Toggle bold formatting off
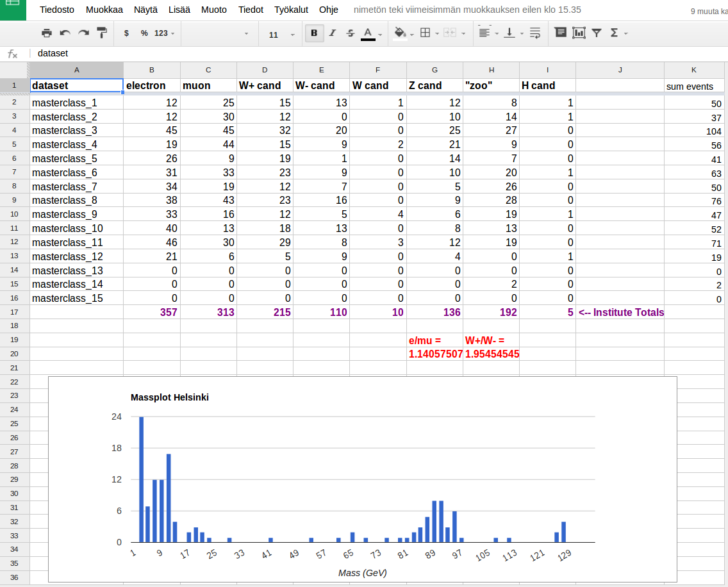Viewport: 728px width, 587px height. pos(314,33)
